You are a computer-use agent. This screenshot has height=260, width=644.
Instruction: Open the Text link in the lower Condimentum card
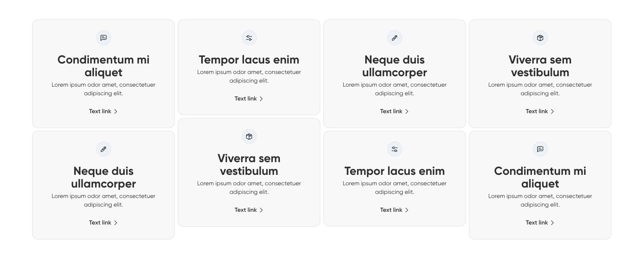coord(537,223)
